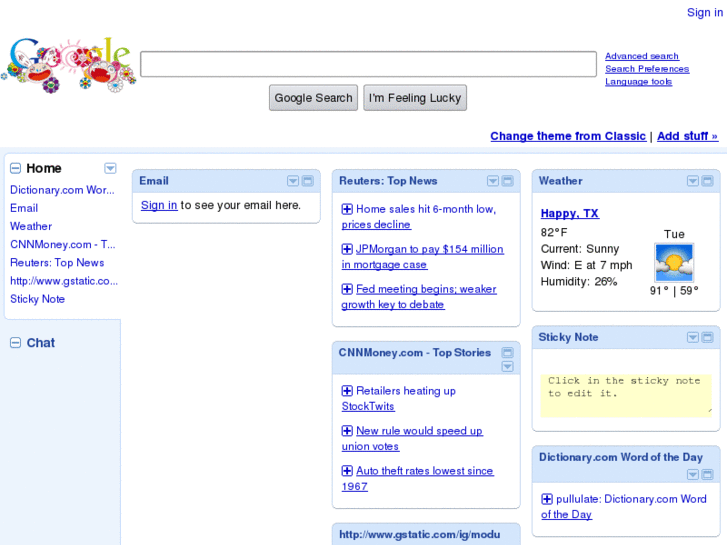Image resolution: width=727 pixels, height=545 pixels.
Task: Open the Happy, TX weather link
Action: click(x=570, y=213)
